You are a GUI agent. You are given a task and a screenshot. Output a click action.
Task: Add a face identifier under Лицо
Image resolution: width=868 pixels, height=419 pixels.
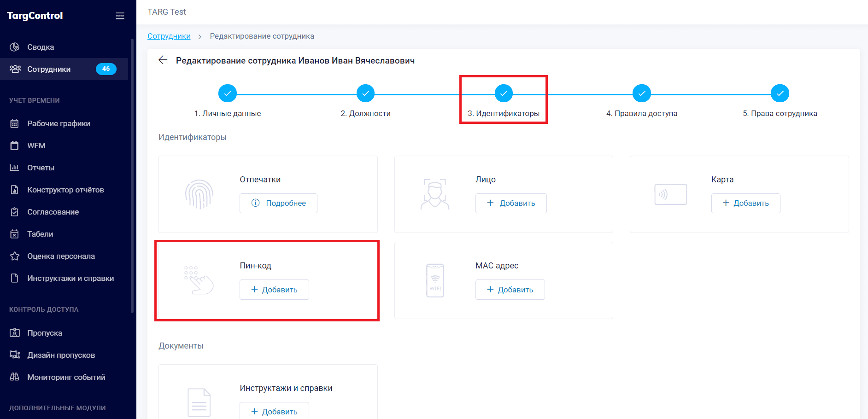tap(511, 203)
